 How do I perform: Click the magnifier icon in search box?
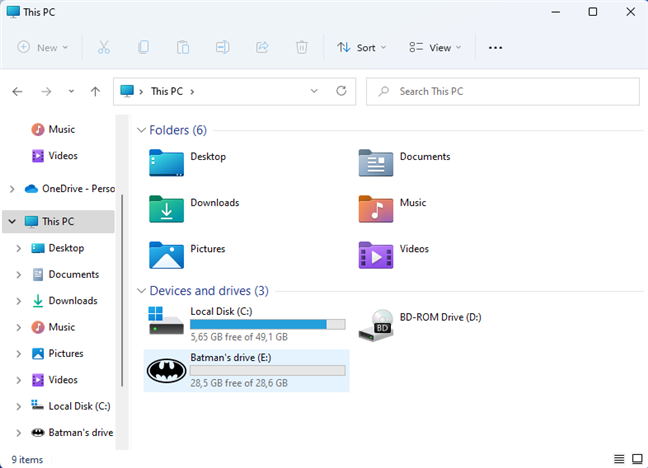point(384,91)
